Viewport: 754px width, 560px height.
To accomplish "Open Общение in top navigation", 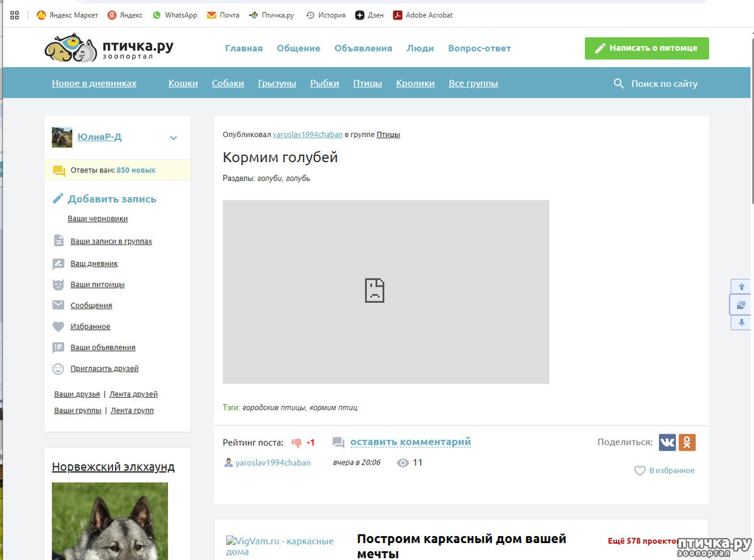I will click(298, 48).
